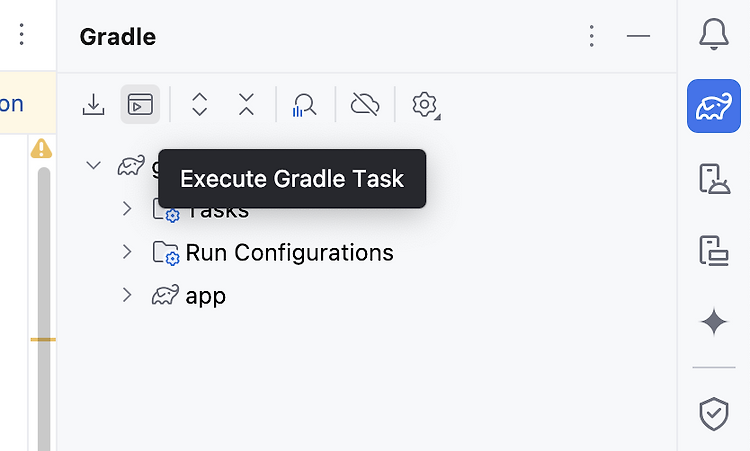Open Running Devices panel icon

tap(714, 250)
